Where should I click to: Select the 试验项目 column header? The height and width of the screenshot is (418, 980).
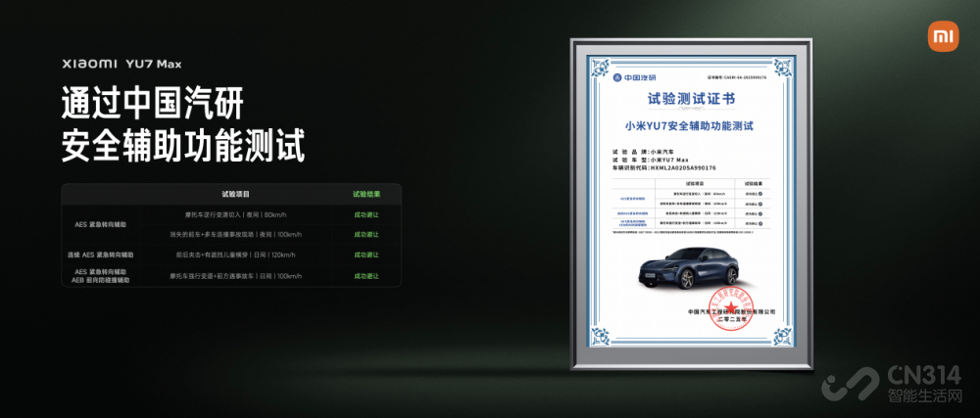pyautogui.click(x=235, y=194)
